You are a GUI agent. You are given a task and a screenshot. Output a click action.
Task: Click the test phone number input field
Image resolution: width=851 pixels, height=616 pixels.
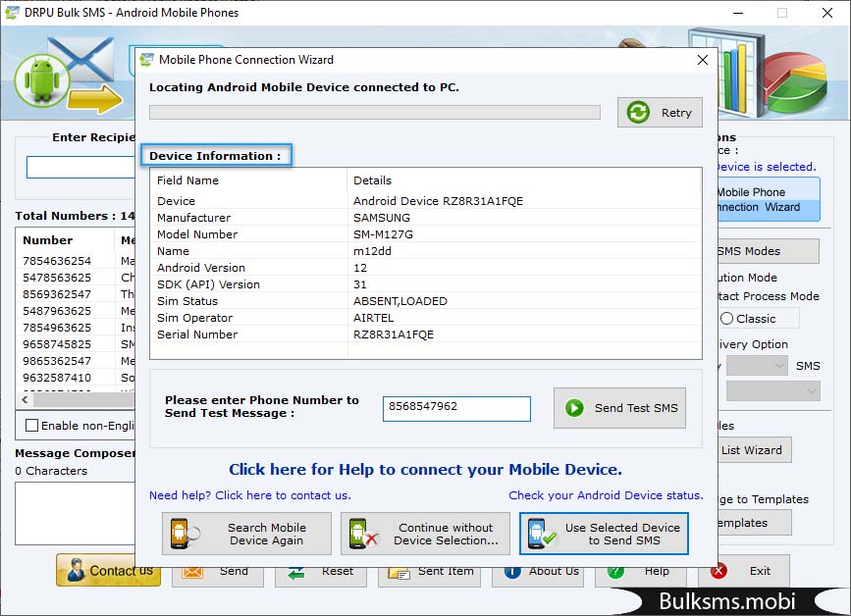pyautogui.click(x=456, y=408)
